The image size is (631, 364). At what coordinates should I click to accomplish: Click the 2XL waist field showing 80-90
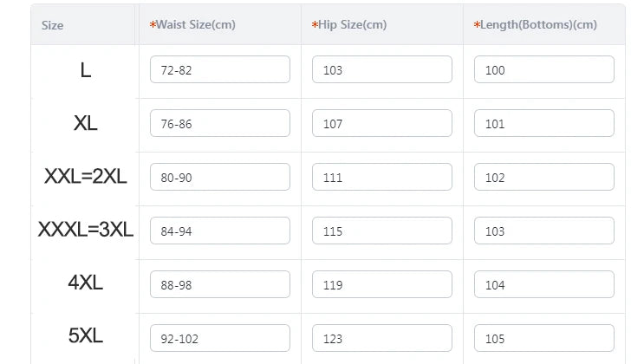point(219,178)
